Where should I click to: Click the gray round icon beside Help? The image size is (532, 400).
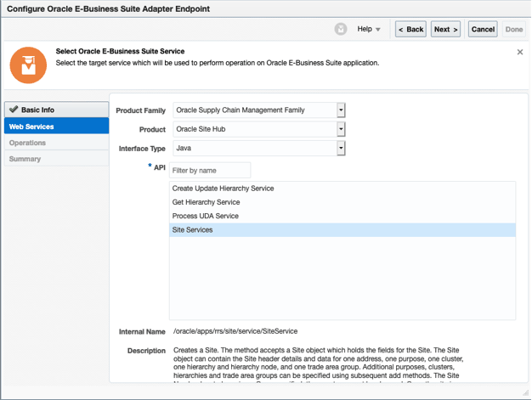pyautogui.click(x=341, y=29)
